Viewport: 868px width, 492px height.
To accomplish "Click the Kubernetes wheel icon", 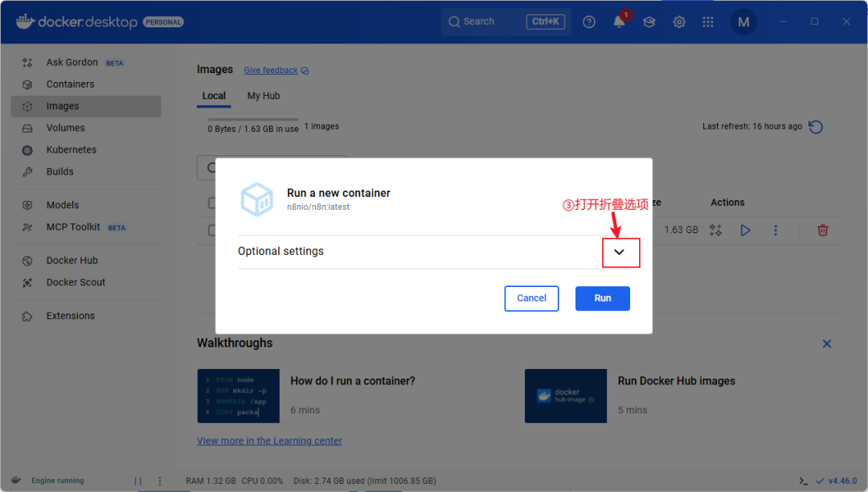I will [27, 150].
